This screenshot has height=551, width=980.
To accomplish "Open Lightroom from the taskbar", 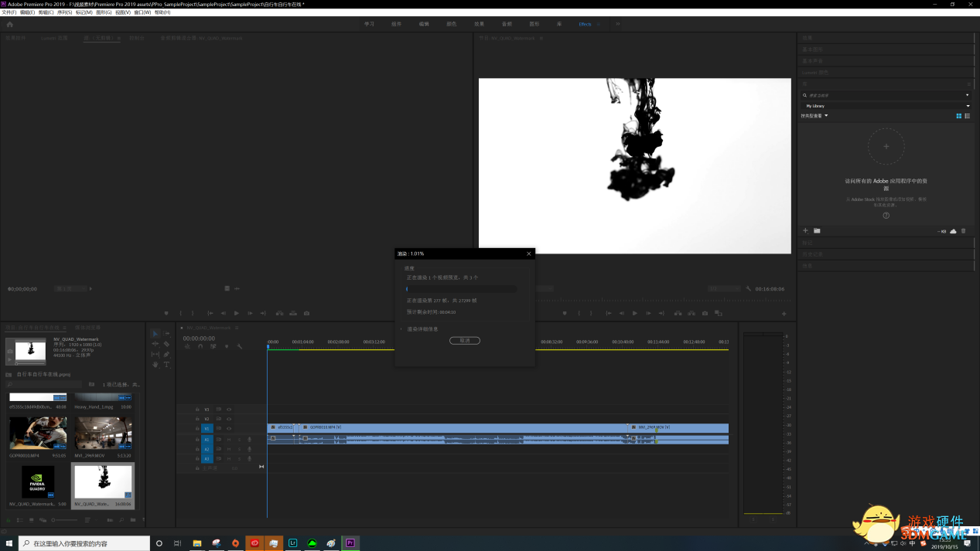I will (x=293, y=543).
